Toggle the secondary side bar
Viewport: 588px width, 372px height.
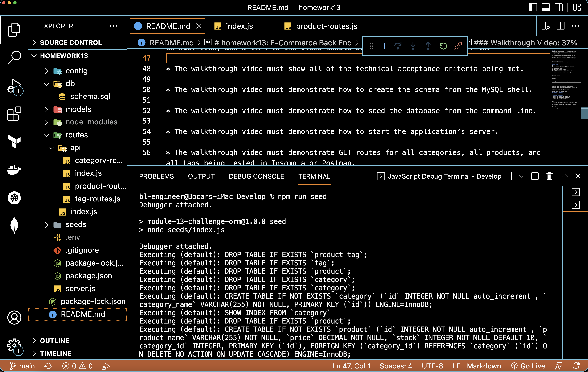click(558, 7)
